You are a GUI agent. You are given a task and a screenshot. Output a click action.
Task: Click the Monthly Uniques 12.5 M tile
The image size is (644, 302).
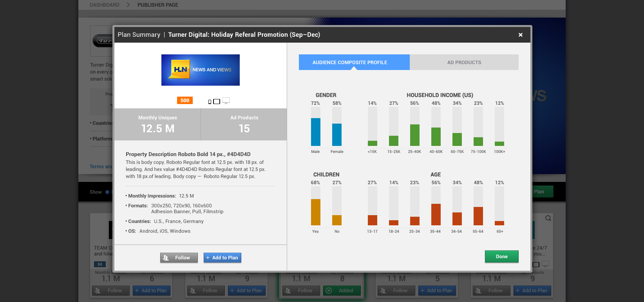[x=157, y=124]
